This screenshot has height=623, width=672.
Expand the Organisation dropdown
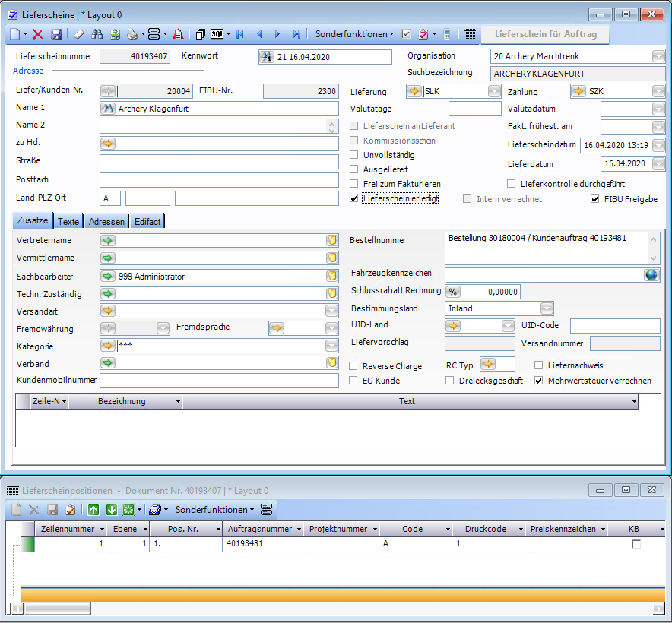(x=658, y=56)
